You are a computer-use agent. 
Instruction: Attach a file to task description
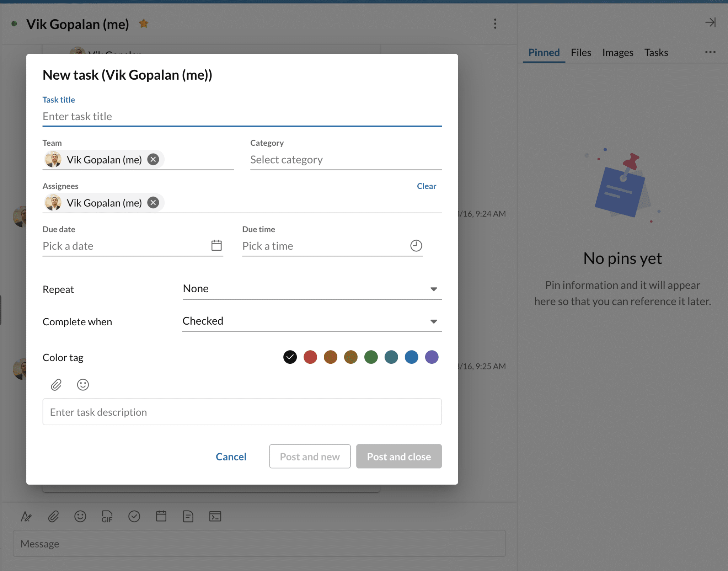(56, 385)
